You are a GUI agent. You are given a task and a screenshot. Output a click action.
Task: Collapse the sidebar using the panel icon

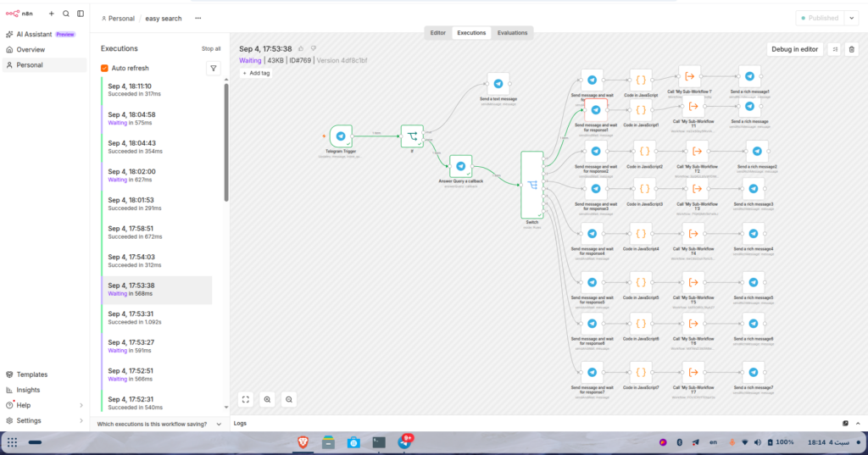pyautogui.click(x=81, y=14)
